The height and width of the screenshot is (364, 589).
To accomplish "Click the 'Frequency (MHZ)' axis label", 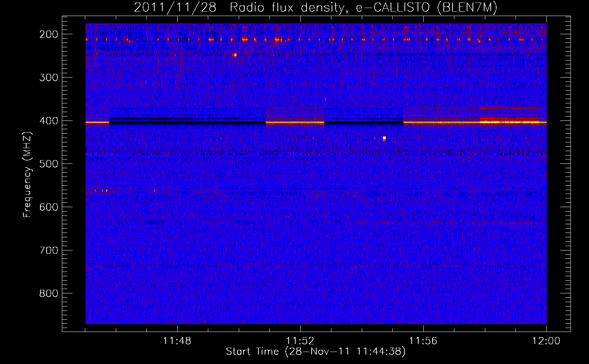I will pyautogui.click(x=27, y=175).
